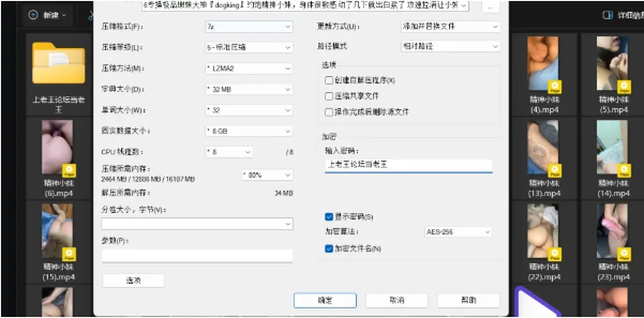Image resolution: width=644 pixels, height=318 pixels.
Task: Click the 34 MB decompression memory value
Action: click(x=283, y=193)
